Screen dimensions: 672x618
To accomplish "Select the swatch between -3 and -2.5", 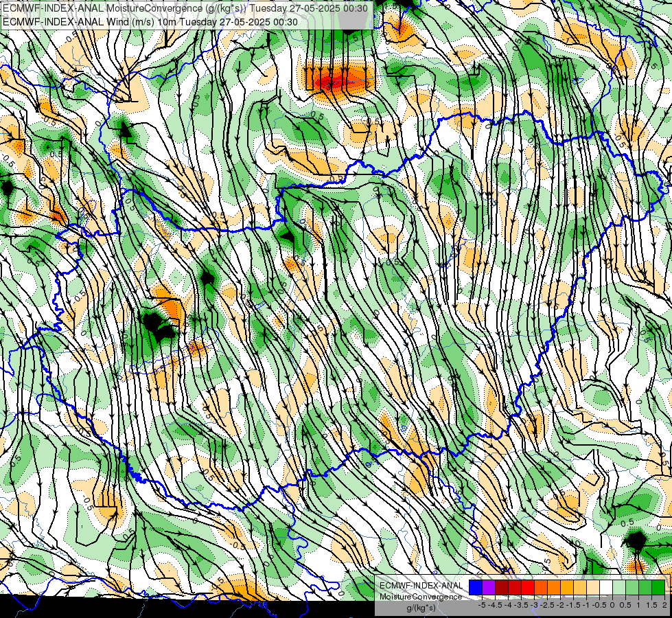I will point(541,587).
